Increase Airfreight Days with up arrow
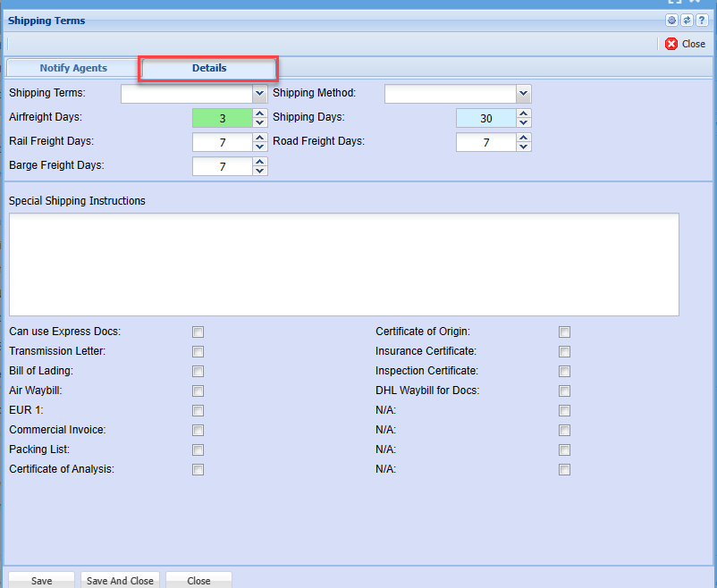 [x=260, y=113]
